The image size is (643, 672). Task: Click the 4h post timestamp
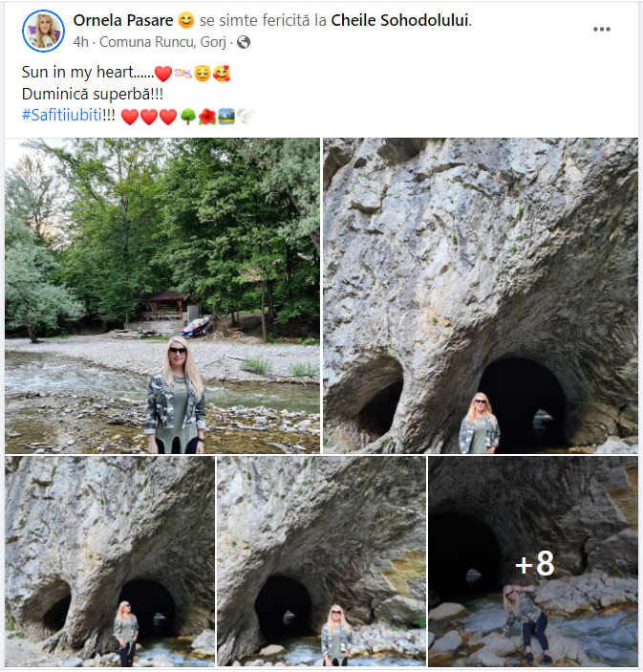80,42
